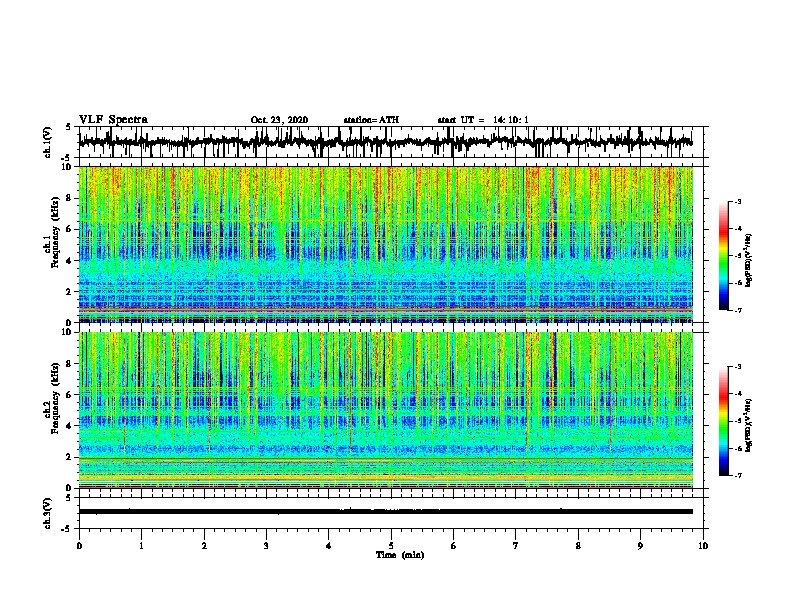Click the "ch.3(V)" waveform axis label
This screenshot has height=612, width=792.
click(48, 513)
